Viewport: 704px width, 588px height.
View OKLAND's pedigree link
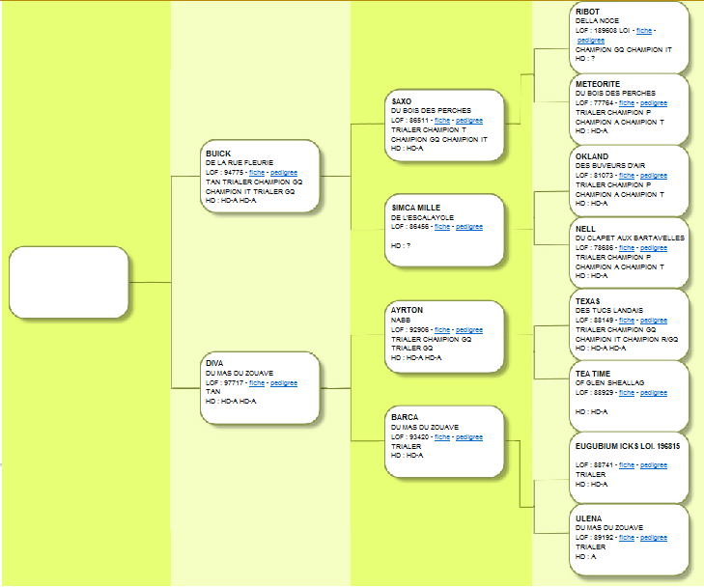point(654,175)
